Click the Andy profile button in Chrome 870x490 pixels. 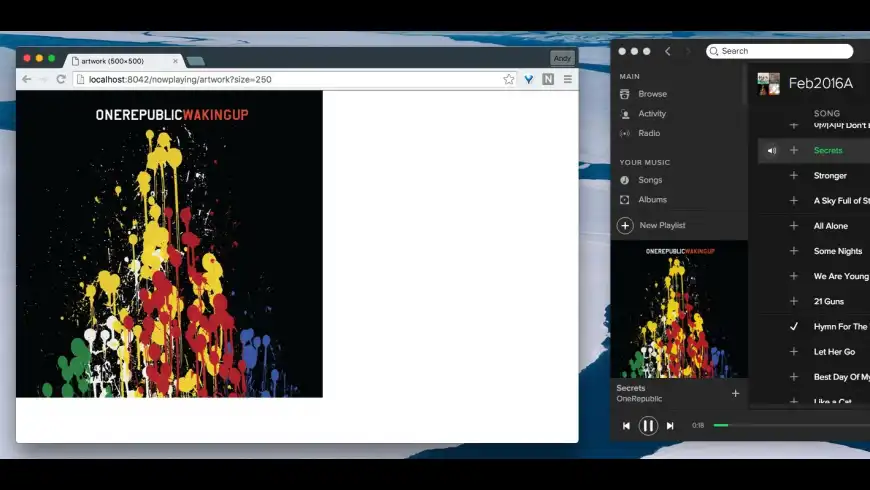click(562, 58)
